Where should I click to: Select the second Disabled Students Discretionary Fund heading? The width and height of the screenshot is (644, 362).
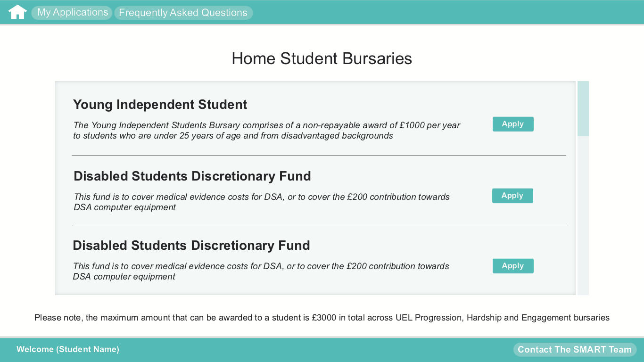191,245
